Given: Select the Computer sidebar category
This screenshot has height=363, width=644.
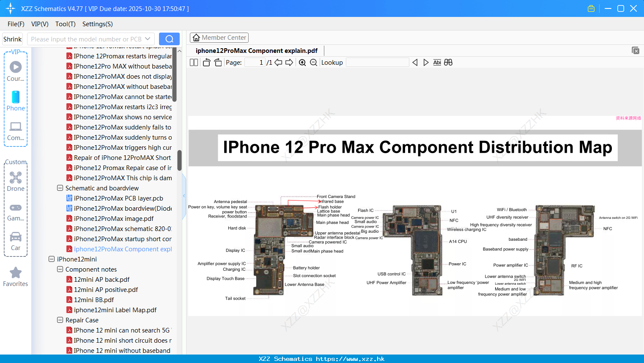Looking at the screenshot, I should point(16,131).
